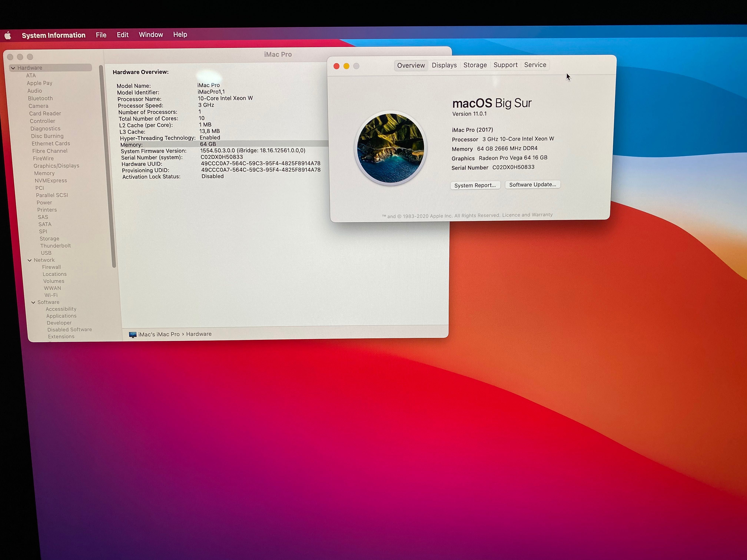Select NVMExpress in the sidebar
747x560 pixels.
point(51,181)
